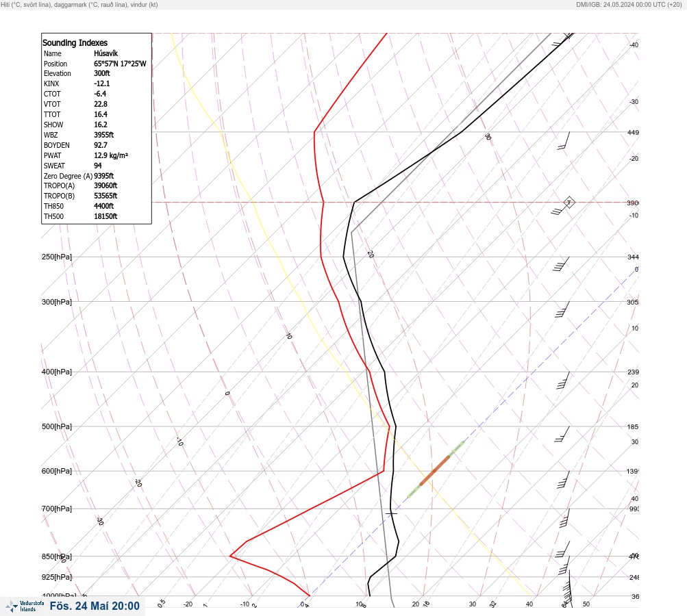Image resolution: width=687 pixels, height=616 pixels.
Task: Click the BOYDEN value 92.7
Action: point(100,145)
